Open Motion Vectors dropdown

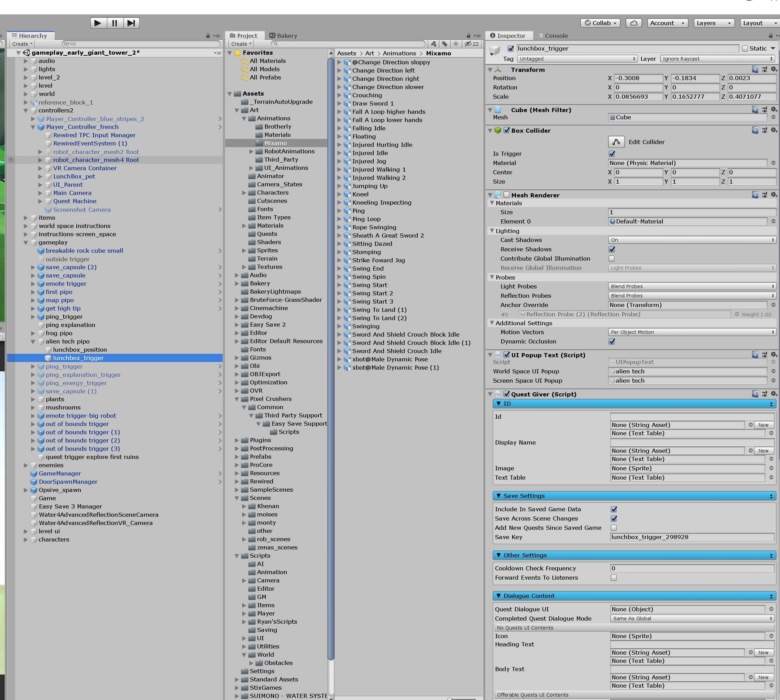(x=692, y=332)
